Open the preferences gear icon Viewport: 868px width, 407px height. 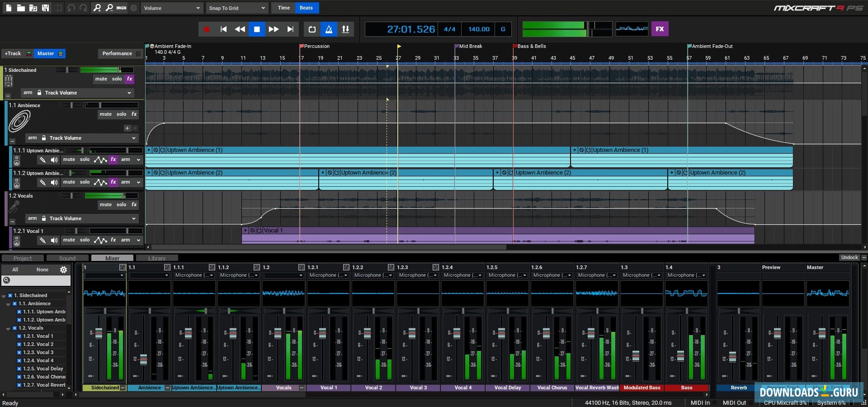pyautogui.click(x=134, y=8)
